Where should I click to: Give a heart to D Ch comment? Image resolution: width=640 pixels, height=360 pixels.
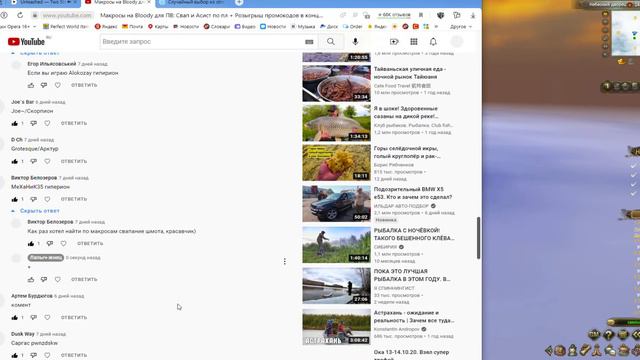click(x=47, y=161)
